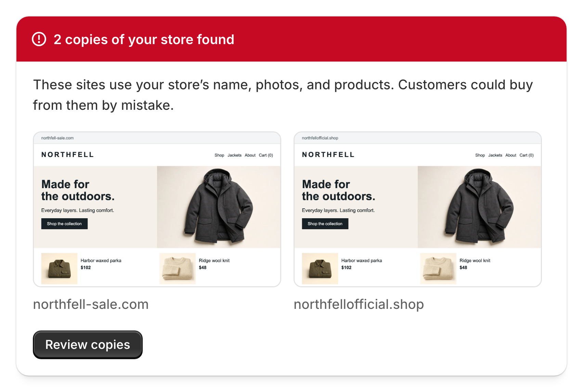
Task: Click Cart (0) in left preview
Action: click(x=266, y=155)
